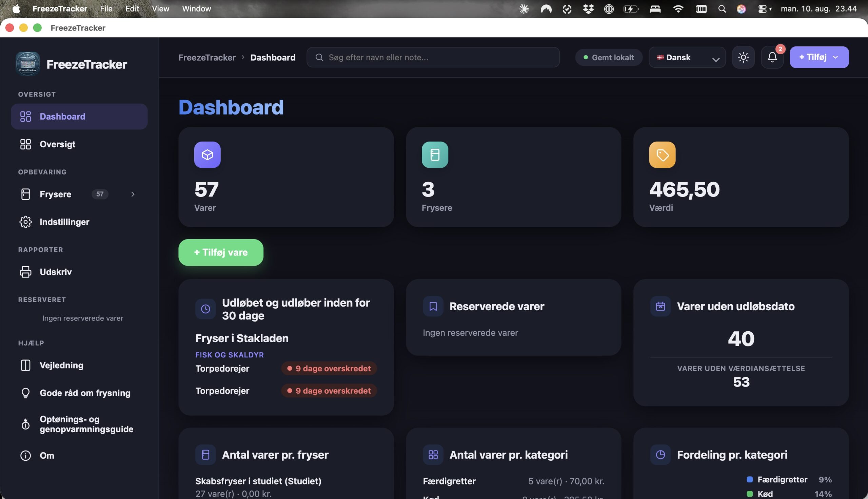Click the clock icon on the expiry card
Image resolution: width=868 pixels, height=499 pixels.
(x=205, y=309)
